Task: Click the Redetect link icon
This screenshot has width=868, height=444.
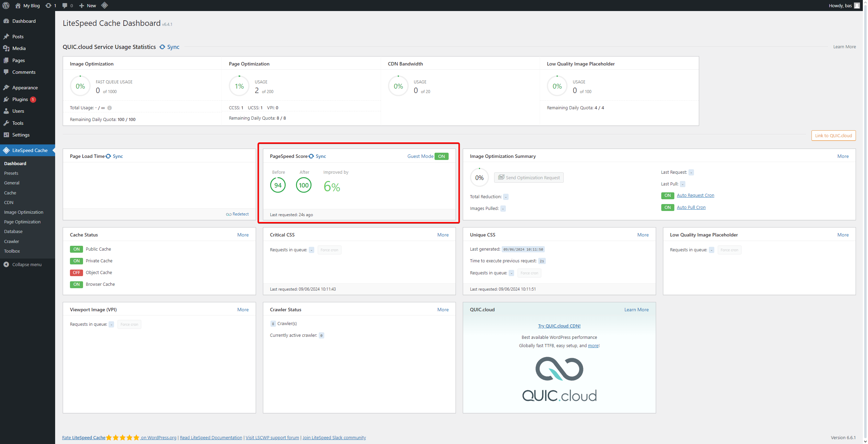Action: (x=228, y=214)
